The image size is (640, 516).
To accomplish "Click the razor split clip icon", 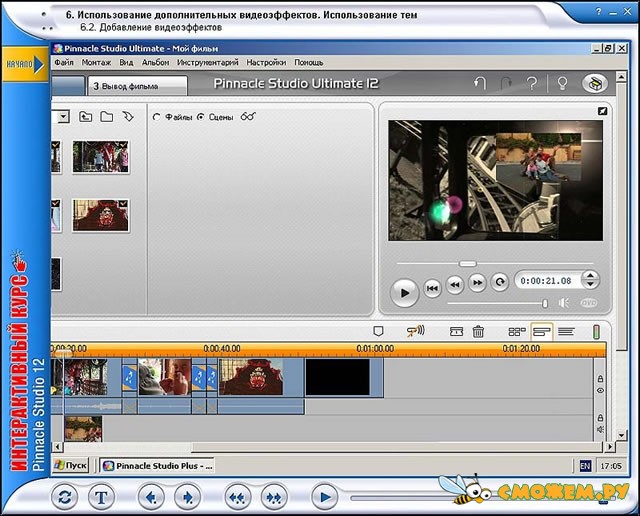I will click(456, 331).
